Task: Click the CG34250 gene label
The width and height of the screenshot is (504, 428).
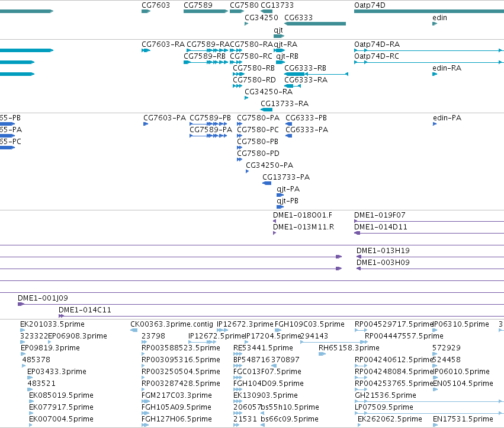Action: coord(261,17)
